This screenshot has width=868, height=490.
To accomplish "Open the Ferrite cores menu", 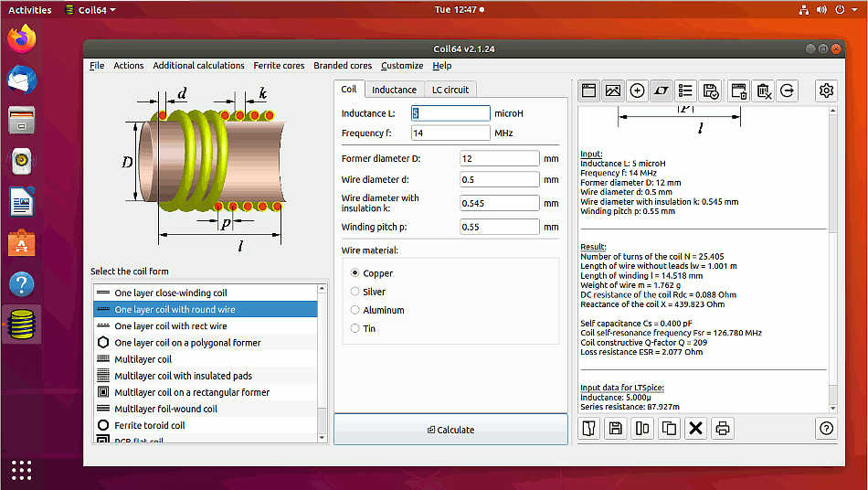I will tap(279, 65).
